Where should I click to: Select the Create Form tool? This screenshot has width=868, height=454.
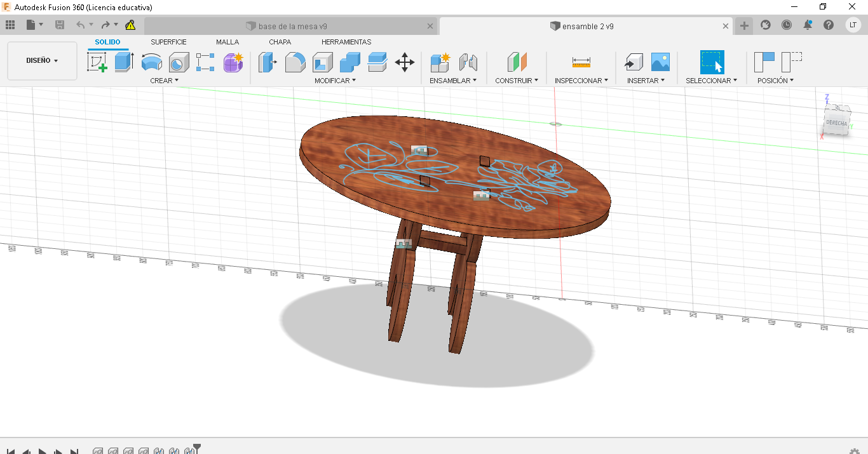[233, 62]
